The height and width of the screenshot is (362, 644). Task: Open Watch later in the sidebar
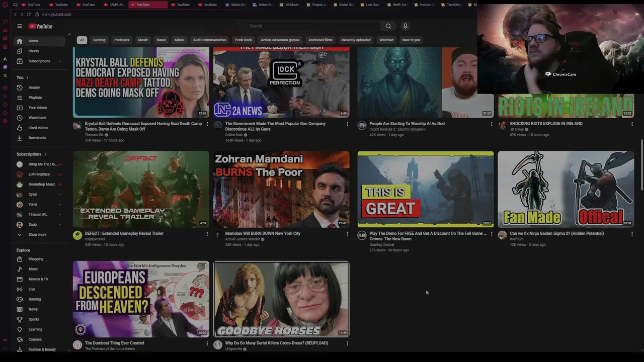tap(39, 118)
